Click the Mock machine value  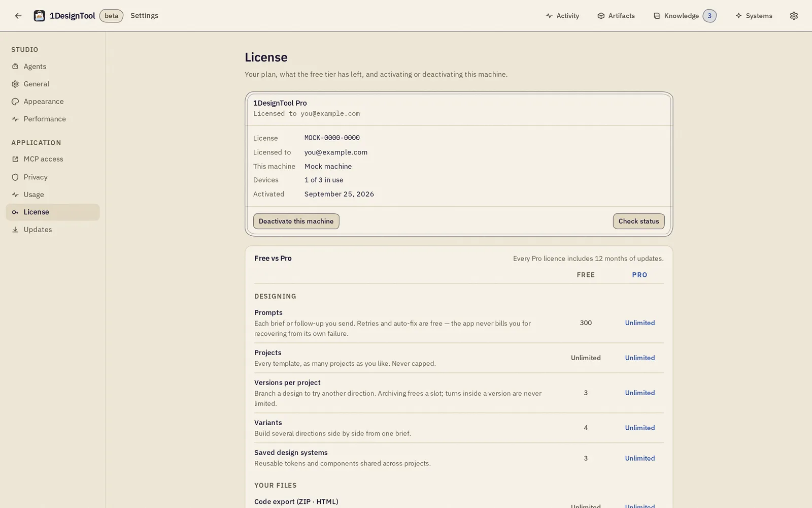point(328,167)
